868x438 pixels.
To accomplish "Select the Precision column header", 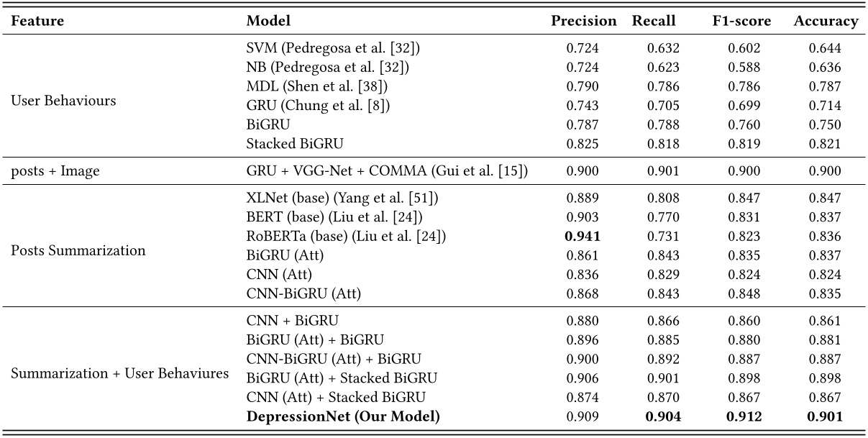I will pos(583,22).
